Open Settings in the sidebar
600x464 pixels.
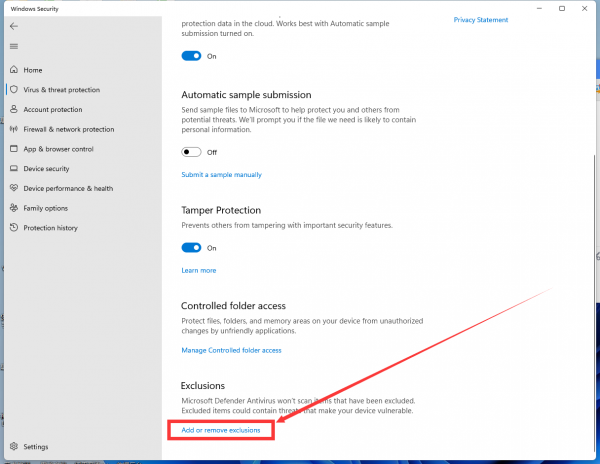click(36, 447)
